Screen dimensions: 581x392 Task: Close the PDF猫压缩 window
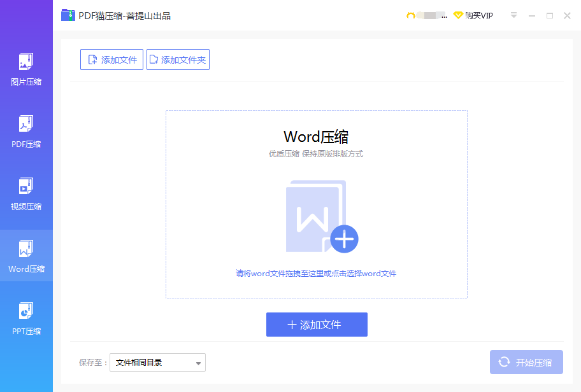click(567, 15)
